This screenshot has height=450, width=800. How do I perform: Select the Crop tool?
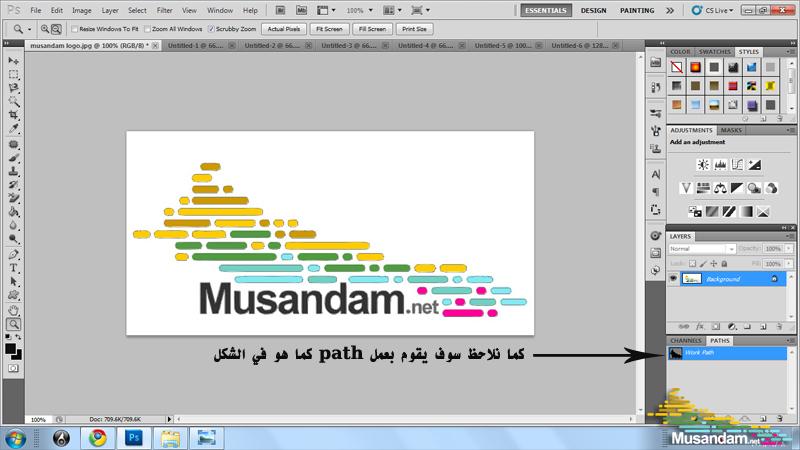(x=14, y=115)
